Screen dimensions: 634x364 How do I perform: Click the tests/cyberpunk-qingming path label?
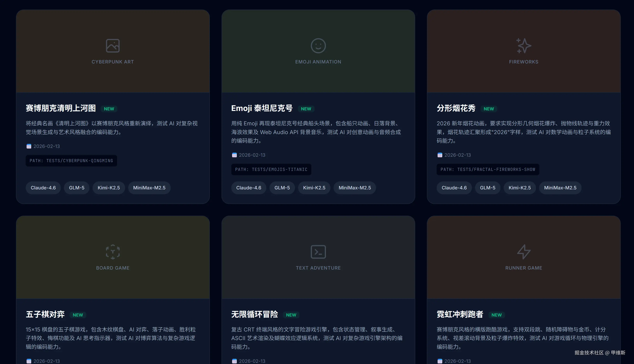point(71,161)
